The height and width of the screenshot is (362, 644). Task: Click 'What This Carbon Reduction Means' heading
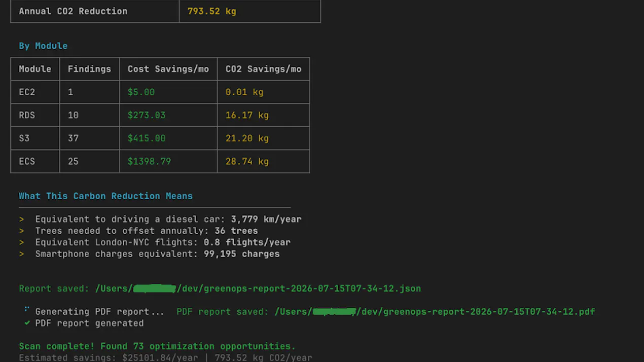click(x=105, y=196)
